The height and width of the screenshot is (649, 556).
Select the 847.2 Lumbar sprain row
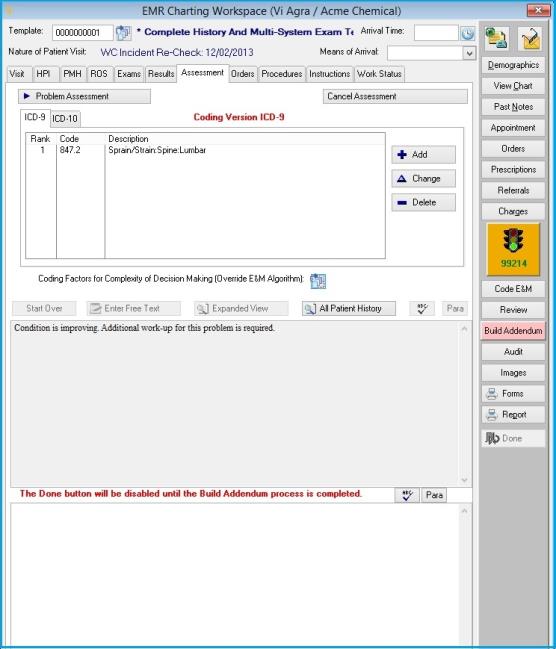pyautogui.click(x=205, y=150)
